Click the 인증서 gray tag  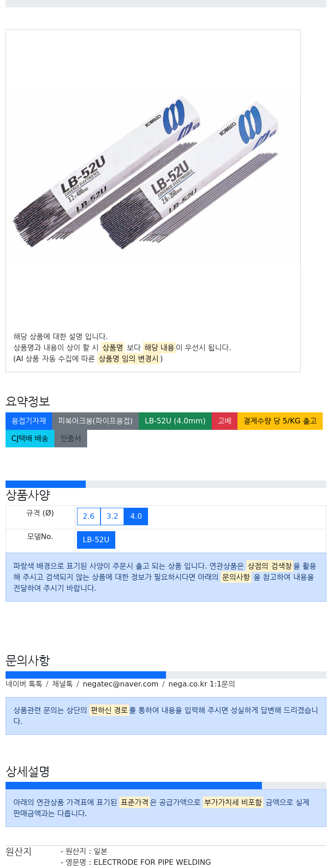[x=71, y=439]
